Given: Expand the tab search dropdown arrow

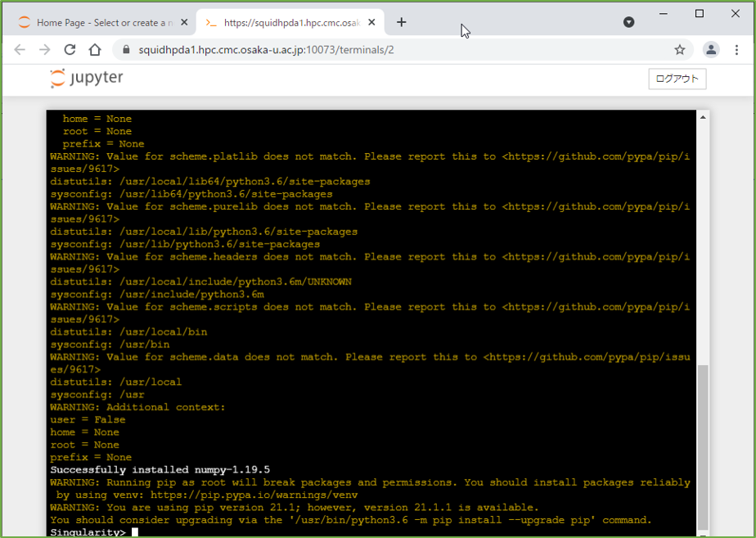Looking at the screenshot, I should pos(628,22).
